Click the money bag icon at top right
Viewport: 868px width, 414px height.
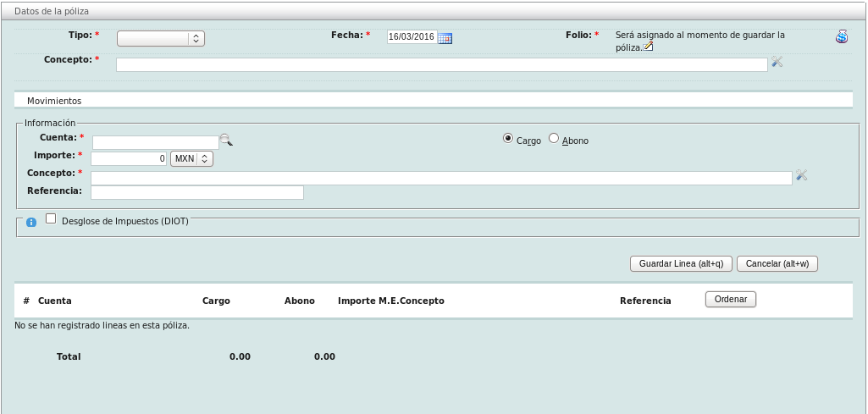842,36
